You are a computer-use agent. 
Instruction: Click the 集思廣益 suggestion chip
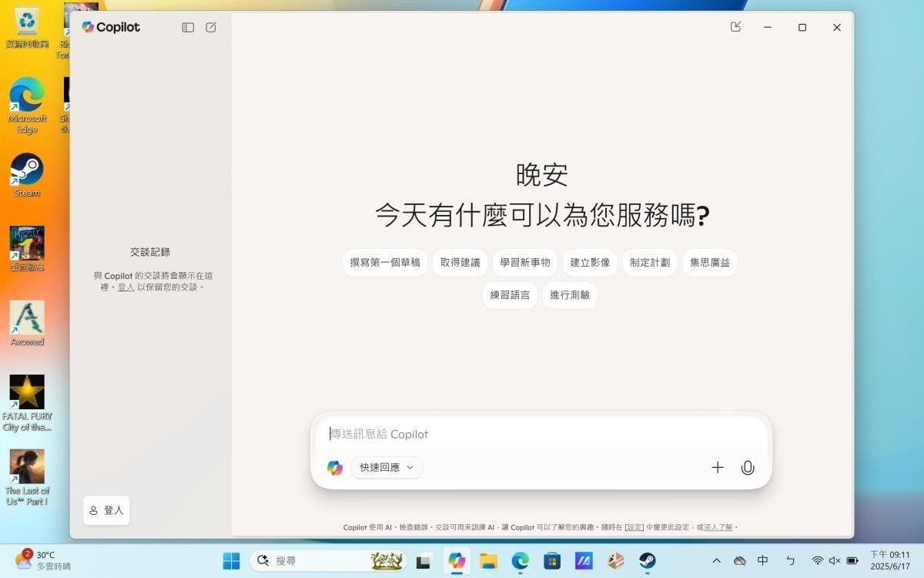[710, 263]
